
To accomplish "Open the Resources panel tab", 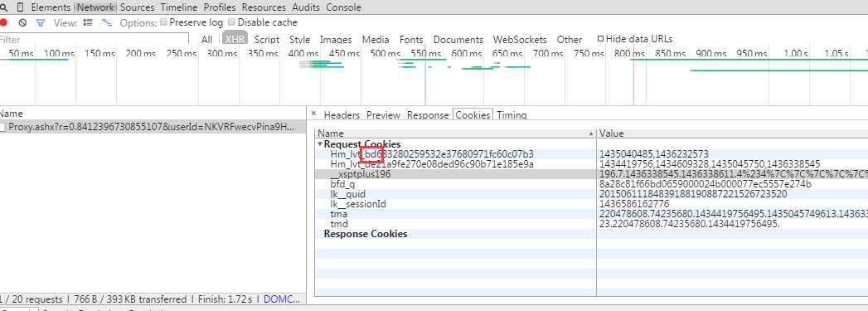I will click(x=264, y=7).
